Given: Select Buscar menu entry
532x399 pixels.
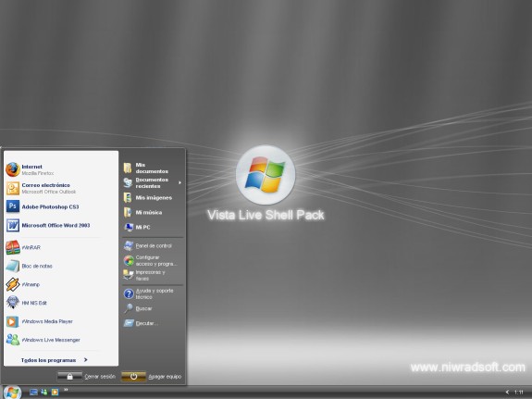Looking at the screenshot, I should (x=153, y=308).
